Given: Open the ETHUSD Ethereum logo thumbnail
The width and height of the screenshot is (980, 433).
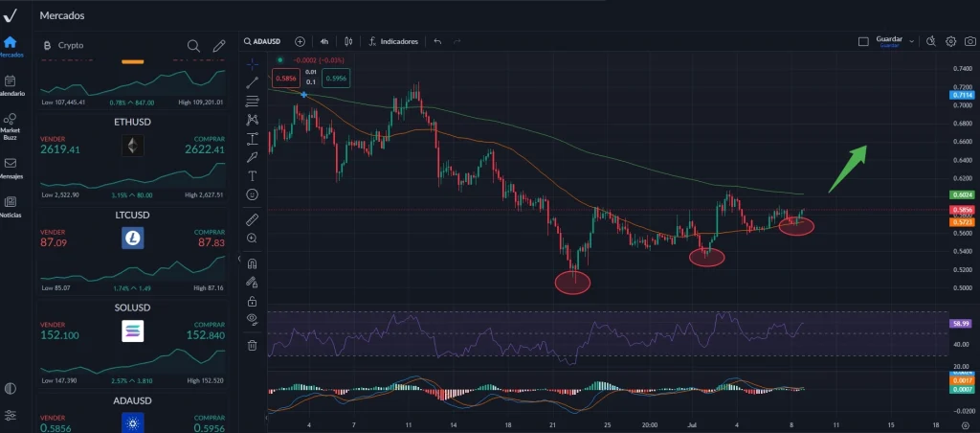Looking at the screenshot, I should (x=132, y=146).
